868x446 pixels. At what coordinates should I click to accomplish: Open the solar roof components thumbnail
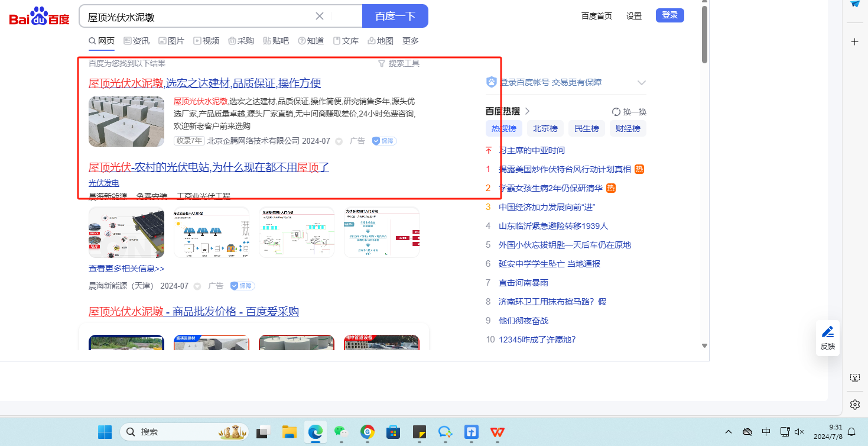click(126, 232)
